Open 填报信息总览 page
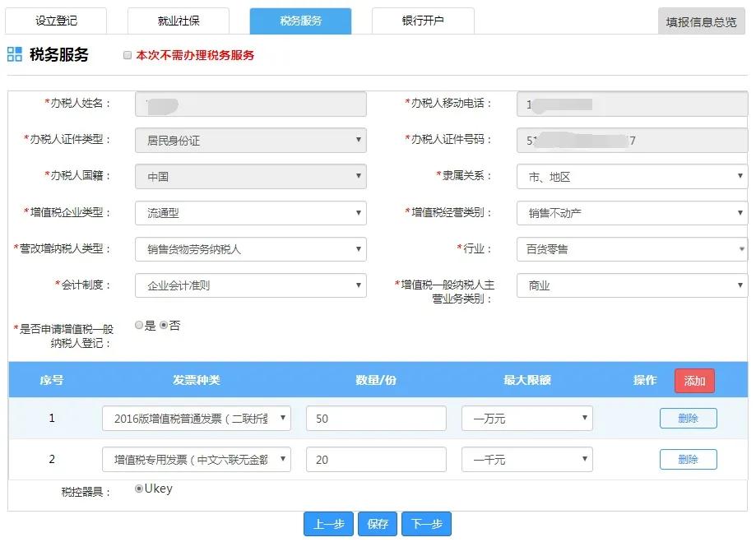 701,23
